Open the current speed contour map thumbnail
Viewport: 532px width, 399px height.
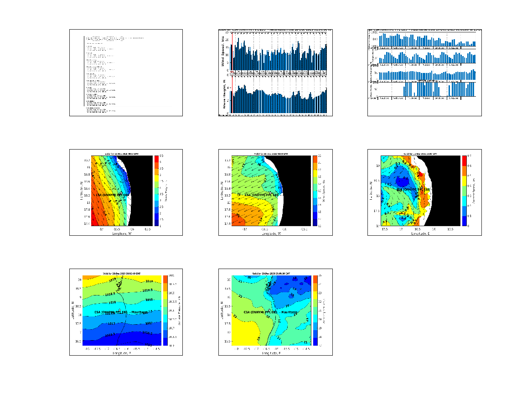pos(424,192)
